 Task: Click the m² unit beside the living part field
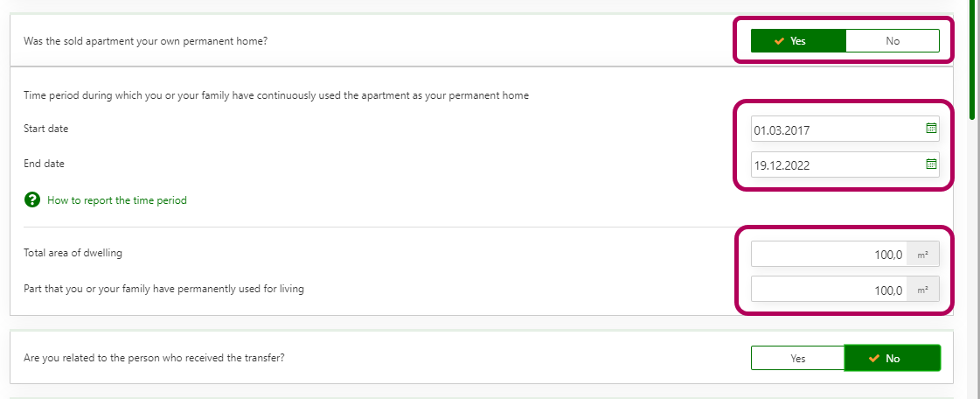tap(922, 290)
